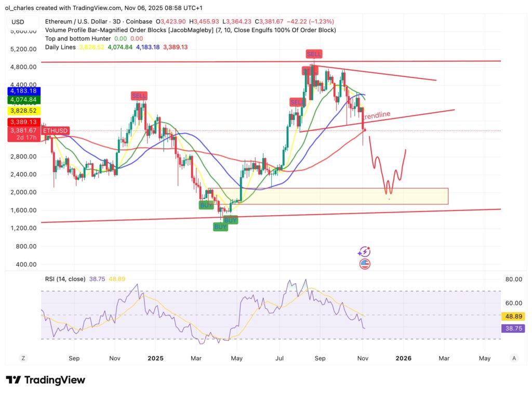Viewport: 532px width, 395px height.
Task: Click the 2026 date label on time axis
Action: point(403,358)
